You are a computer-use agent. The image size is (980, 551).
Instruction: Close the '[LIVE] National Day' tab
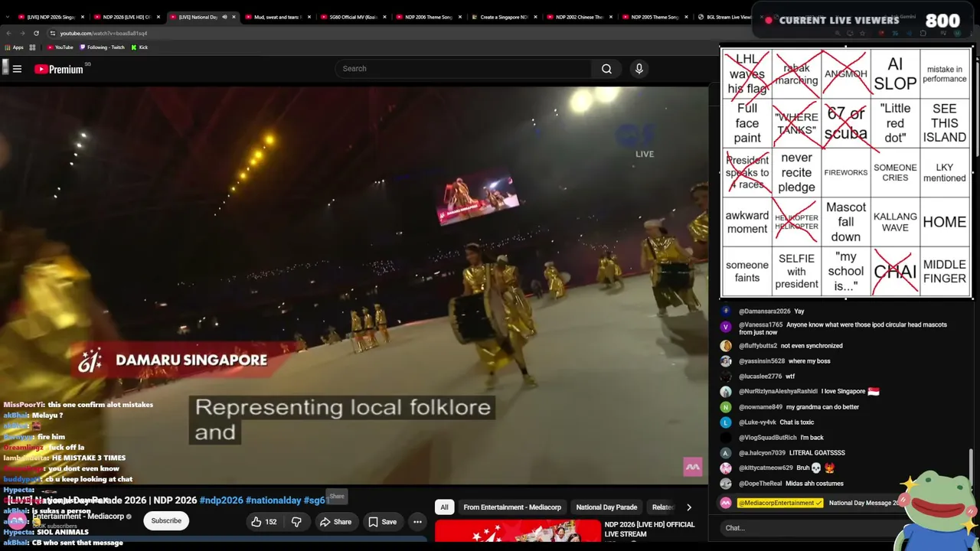(234, 17)
